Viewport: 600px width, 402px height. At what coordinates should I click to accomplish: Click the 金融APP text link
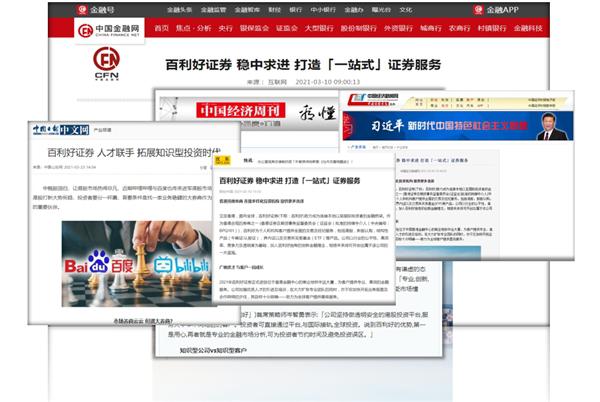(x=502, y=10)
